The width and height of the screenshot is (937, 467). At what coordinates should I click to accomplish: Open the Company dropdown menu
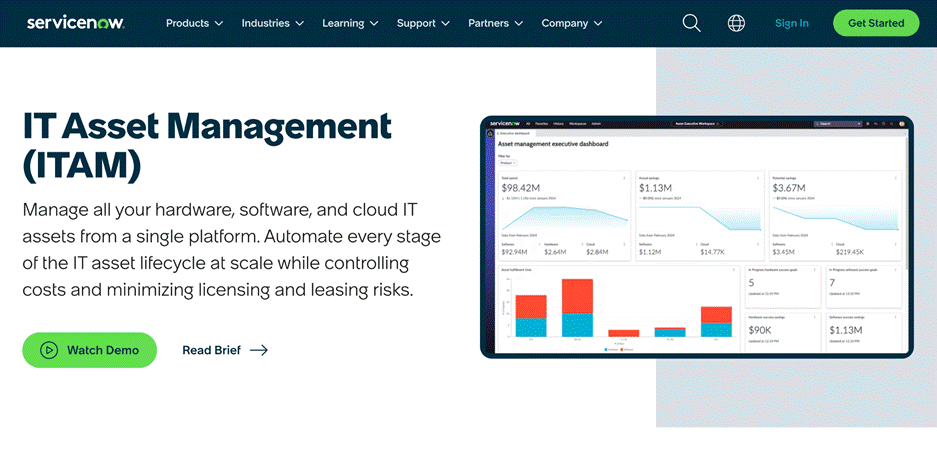coord(572,23)
